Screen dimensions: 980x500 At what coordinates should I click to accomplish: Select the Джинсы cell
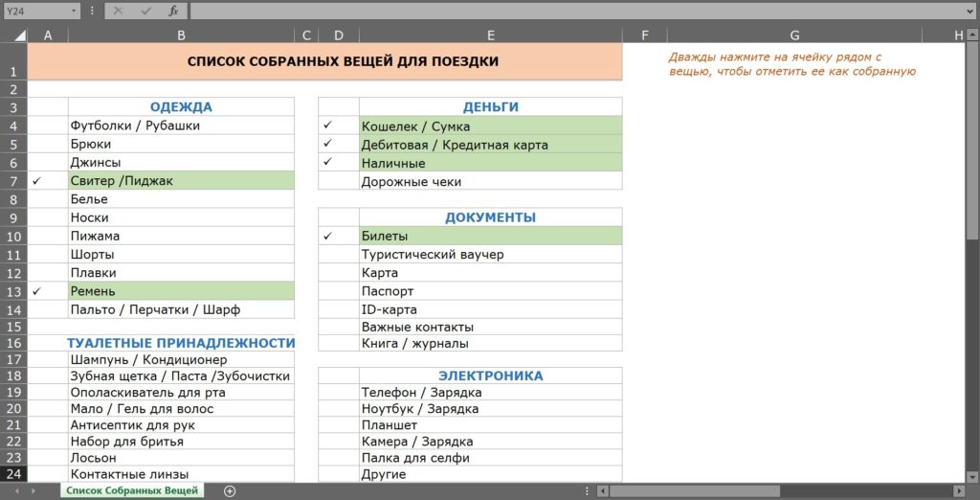[x=181, y=163]
